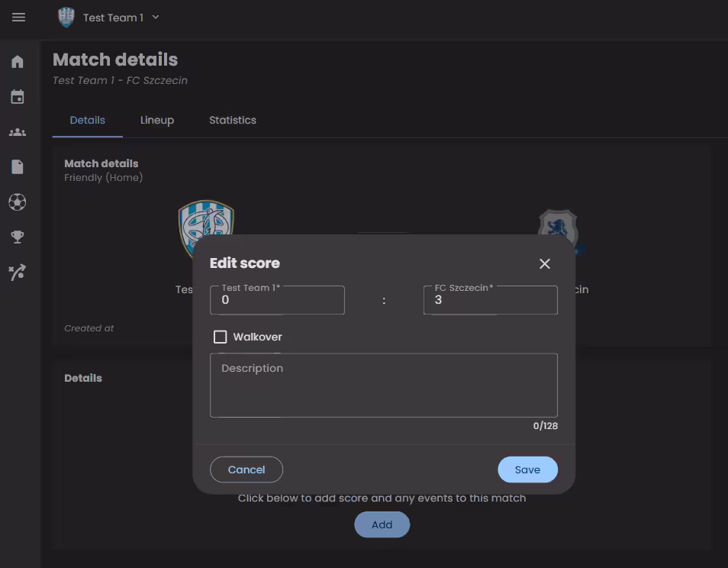
Task: Switch to the Details tab
Action: [87, 120]
